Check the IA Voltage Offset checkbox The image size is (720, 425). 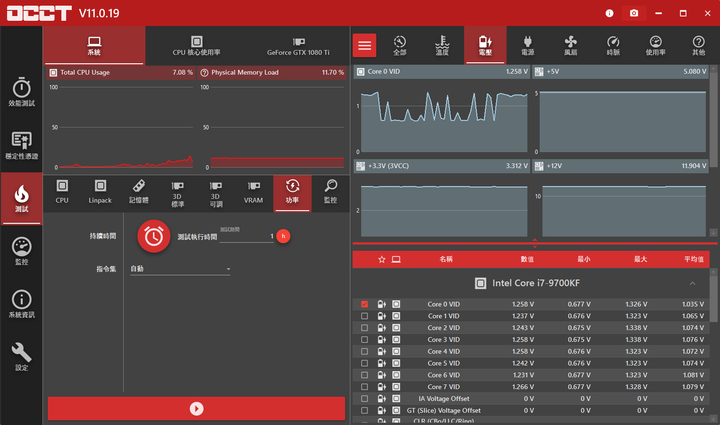coord(365,399)
